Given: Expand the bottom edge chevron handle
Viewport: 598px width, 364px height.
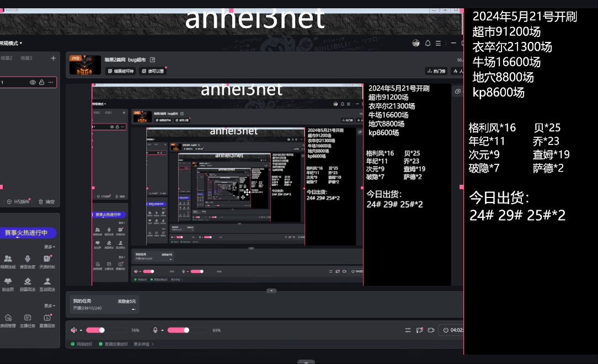Looking at the screenshot, I should point(306,362).
